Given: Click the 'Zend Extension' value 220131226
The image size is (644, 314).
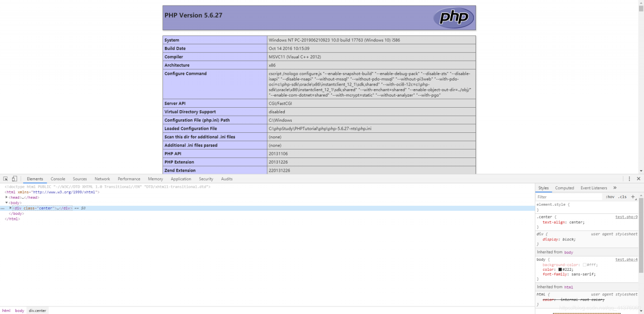Looking at the screenshot, I should click(x=279, y=171).
